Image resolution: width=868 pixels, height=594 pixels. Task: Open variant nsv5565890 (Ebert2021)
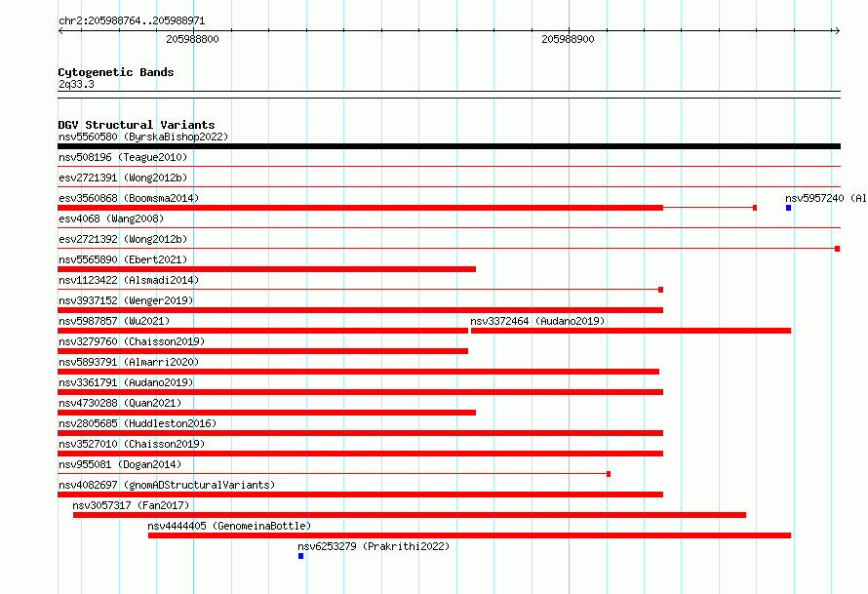123,259
